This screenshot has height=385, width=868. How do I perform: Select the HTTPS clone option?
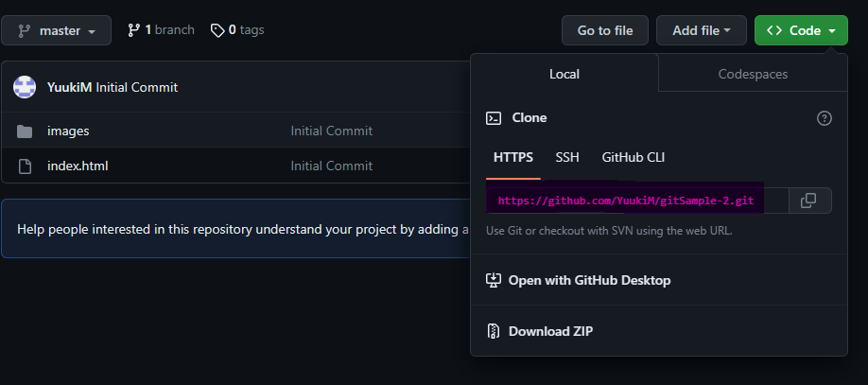tap(513, 157)
